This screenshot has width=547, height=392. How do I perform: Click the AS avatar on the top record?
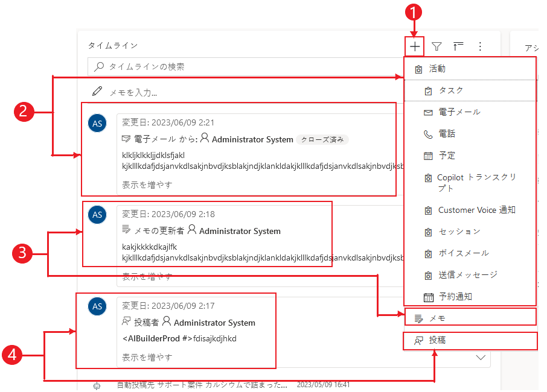click(97, 122)
